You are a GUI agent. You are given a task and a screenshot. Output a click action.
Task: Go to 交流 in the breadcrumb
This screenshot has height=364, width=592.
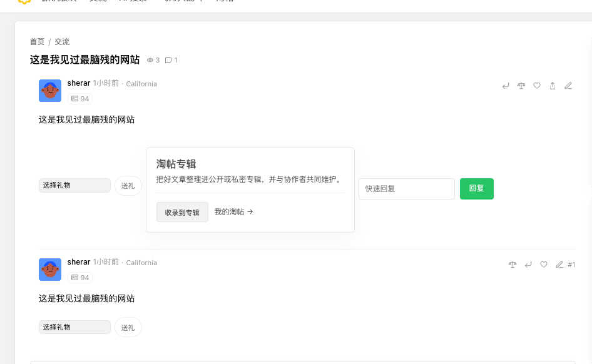(x=63, y=42)
